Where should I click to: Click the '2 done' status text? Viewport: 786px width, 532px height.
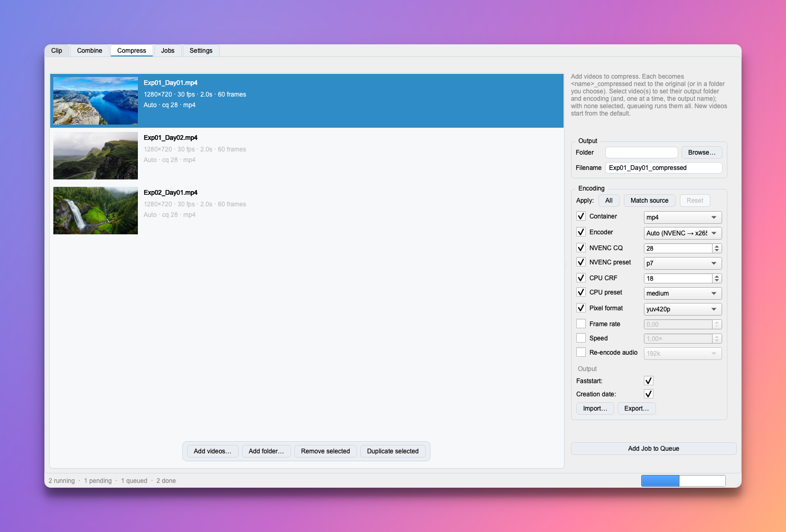(x=166, y=481)
